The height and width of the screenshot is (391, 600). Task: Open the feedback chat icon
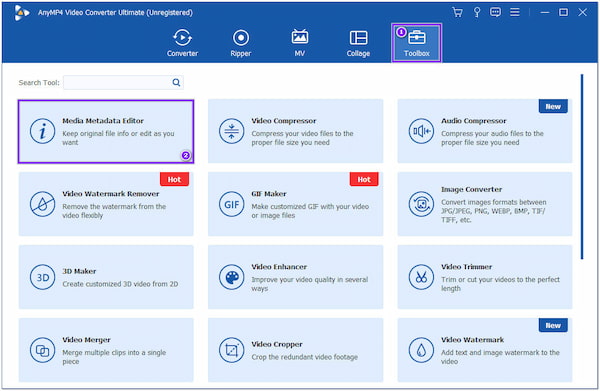point(496,12)
